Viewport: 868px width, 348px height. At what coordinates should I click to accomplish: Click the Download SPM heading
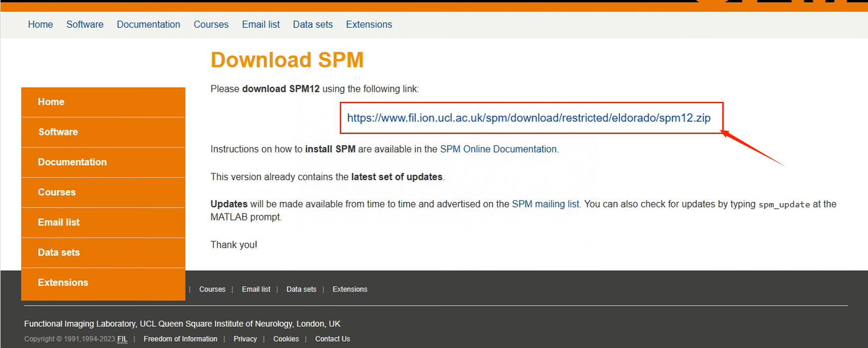287,60
